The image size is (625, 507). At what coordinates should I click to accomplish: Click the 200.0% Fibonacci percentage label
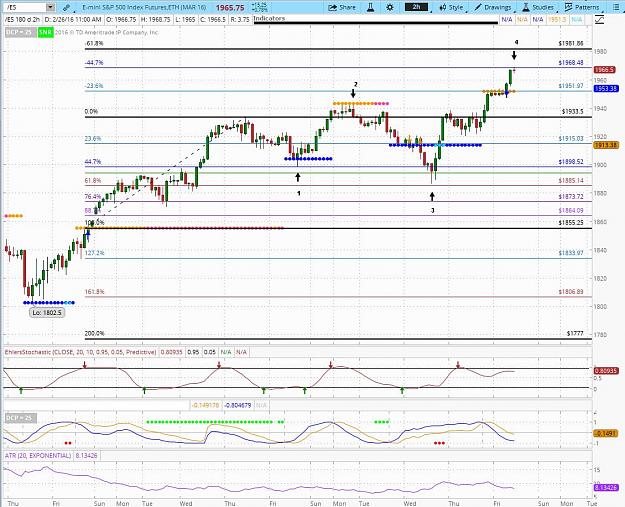tap(94, 333)
